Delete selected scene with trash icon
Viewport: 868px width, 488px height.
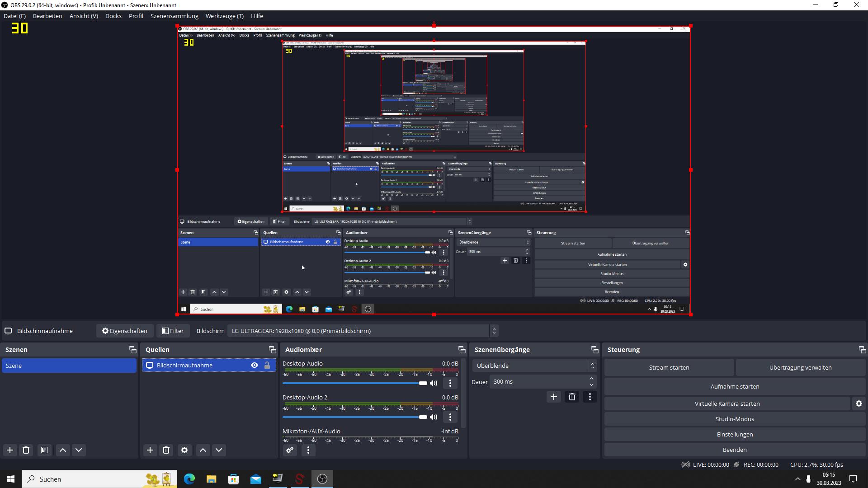click(26, 450)
